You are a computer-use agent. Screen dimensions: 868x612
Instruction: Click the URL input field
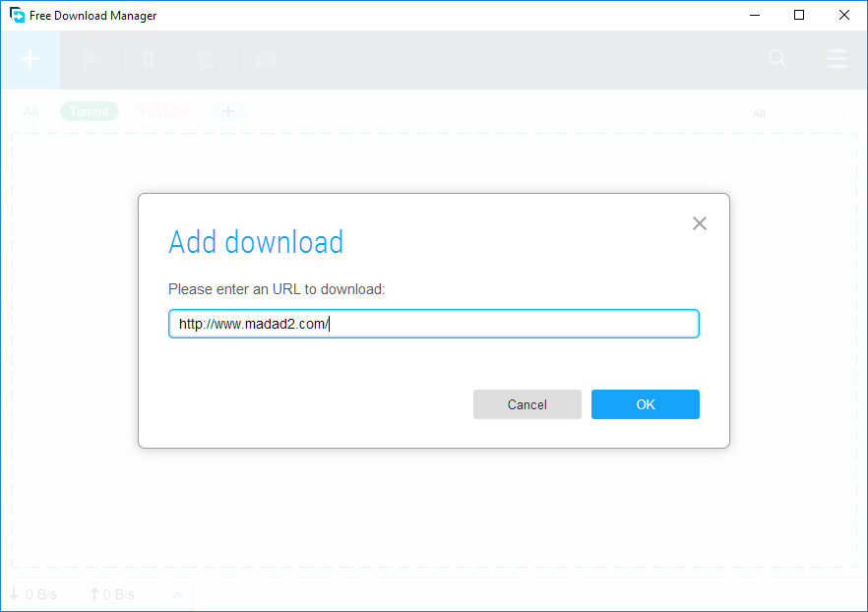[x=433, y=324]
